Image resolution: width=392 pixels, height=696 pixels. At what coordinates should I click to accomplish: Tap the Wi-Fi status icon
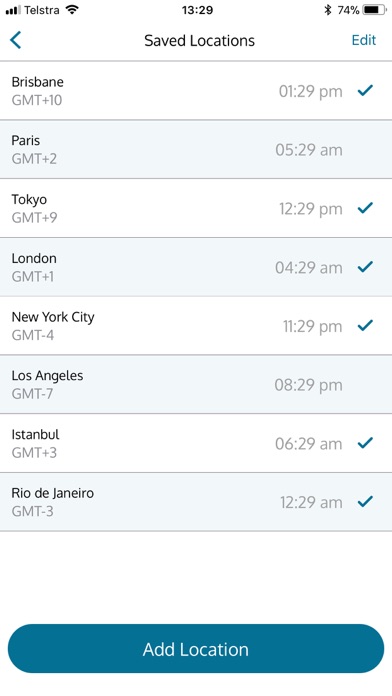[72, 10]
